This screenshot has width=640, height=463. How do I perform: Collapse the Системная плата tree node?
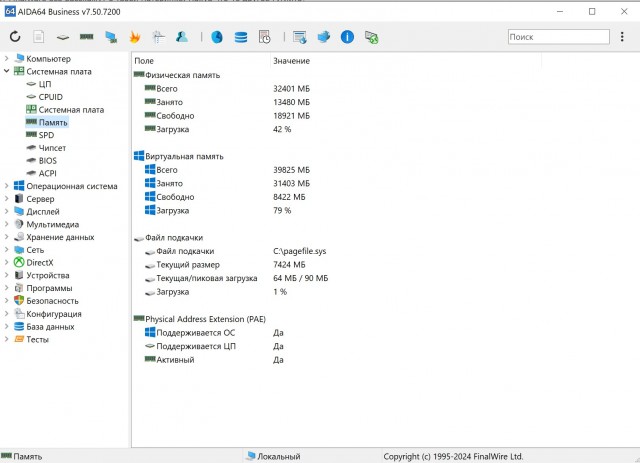[7, 71]
